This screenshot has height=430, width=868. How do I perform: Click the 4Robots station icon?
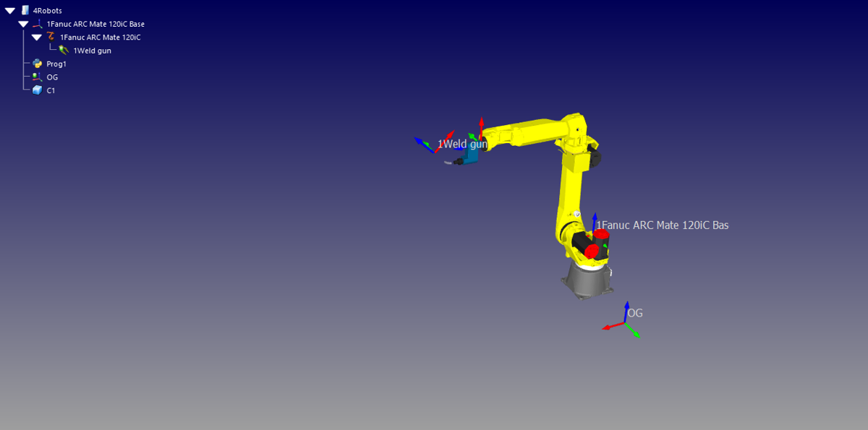(x=24, y=11)
